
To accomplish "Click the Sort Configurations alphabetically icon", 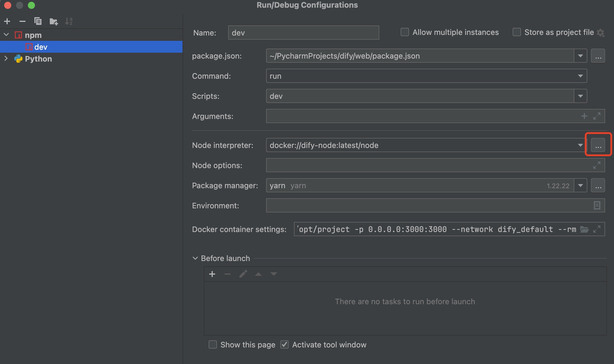I will (x=69, y=21).
